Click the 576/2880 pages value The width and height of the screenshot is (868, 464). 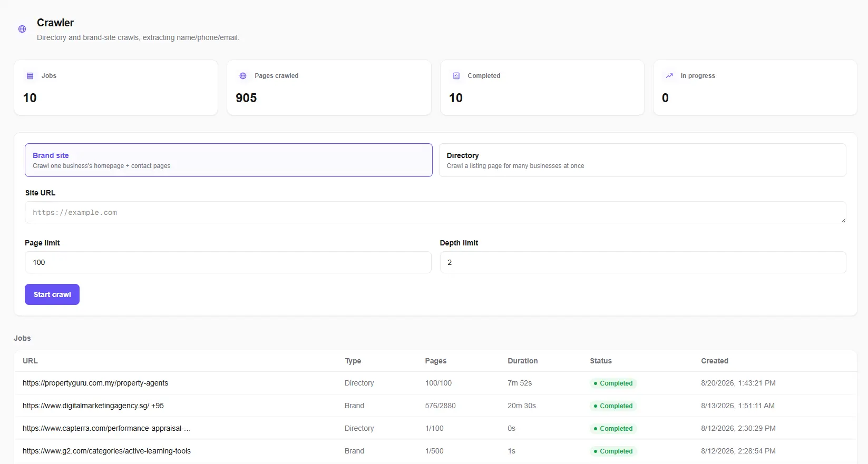click(441, 406)
